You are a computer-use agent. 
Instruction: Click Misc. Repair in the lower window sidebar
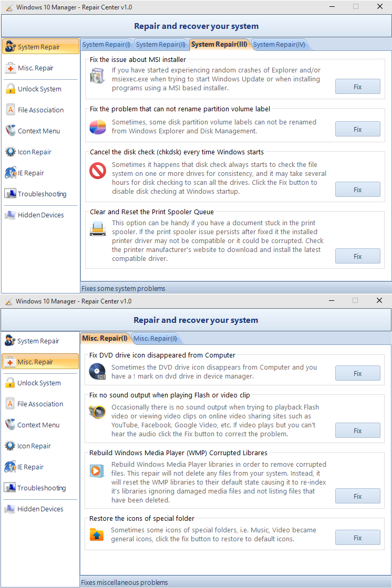pos(40,362)
